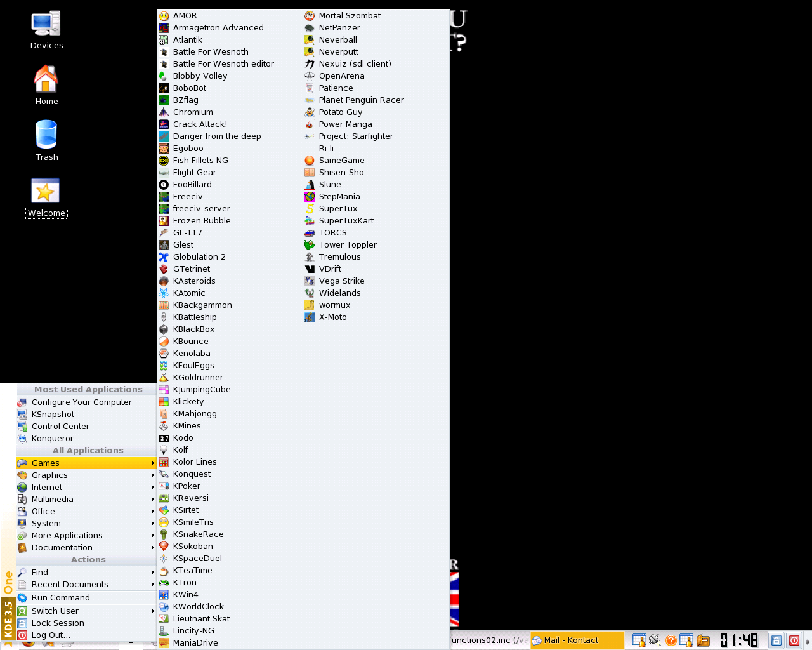Launch SuperTuxKart
The width and height of the screenshot is (812, 650).
click(x=376, y=221)
